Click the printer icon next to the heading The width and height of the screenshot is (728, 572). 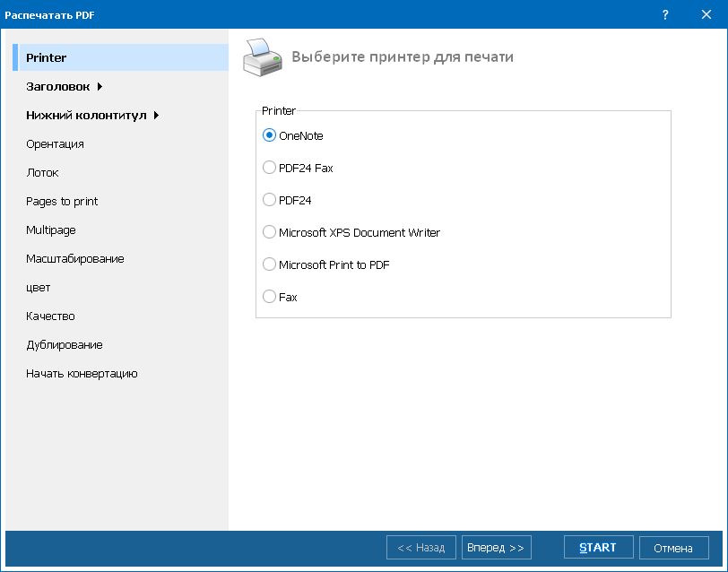tap(263, 56)
